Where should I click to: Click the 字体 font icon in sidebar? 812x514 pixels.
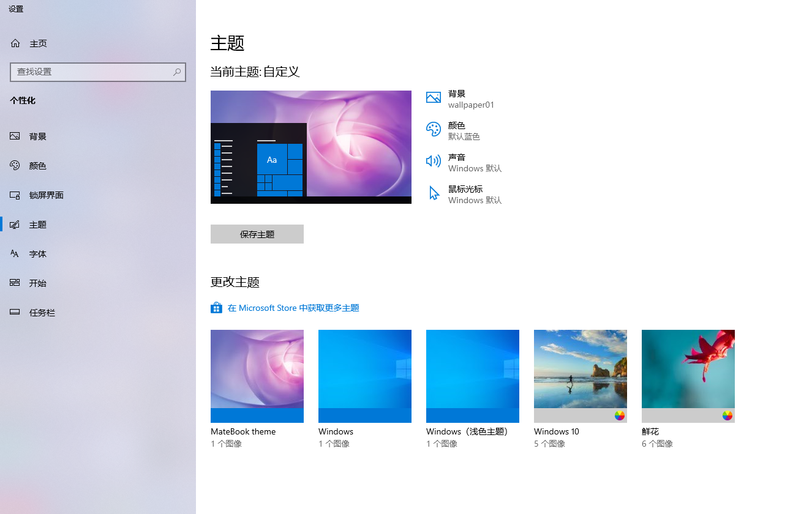15,254
